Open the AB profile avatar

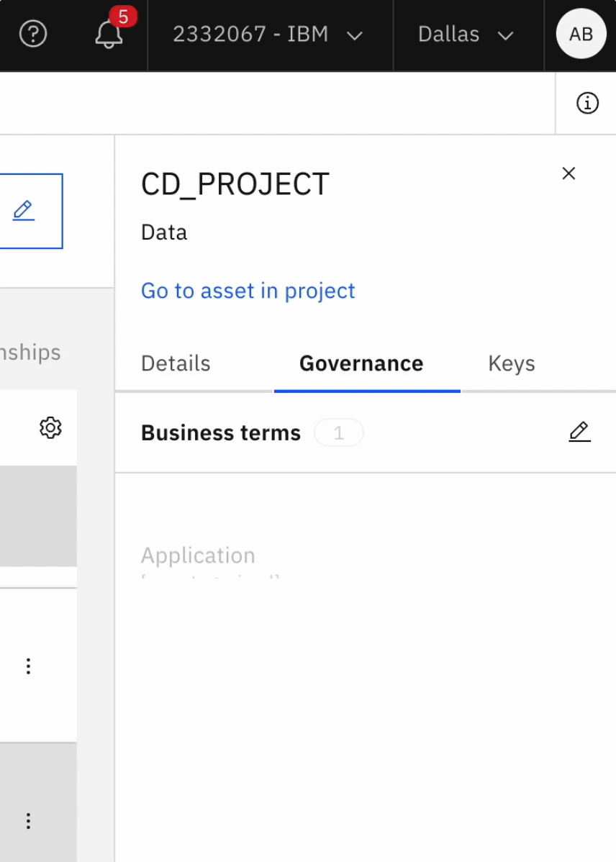click(581, 34)
